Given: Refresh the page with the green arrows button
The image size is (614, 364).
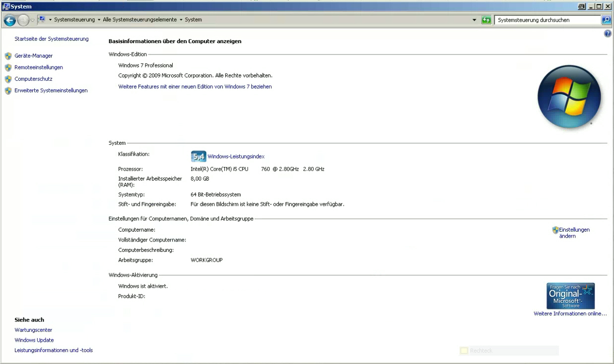Looking at the screenshot, I should pyautogui.click(x=486, y=20).
